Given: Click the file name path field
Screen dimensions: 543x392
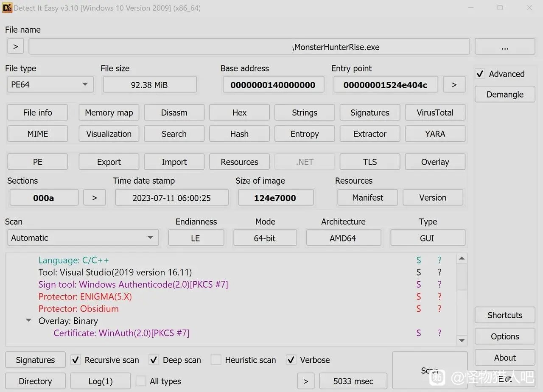Looking at the screenshot, I should (x=249, y=47).
